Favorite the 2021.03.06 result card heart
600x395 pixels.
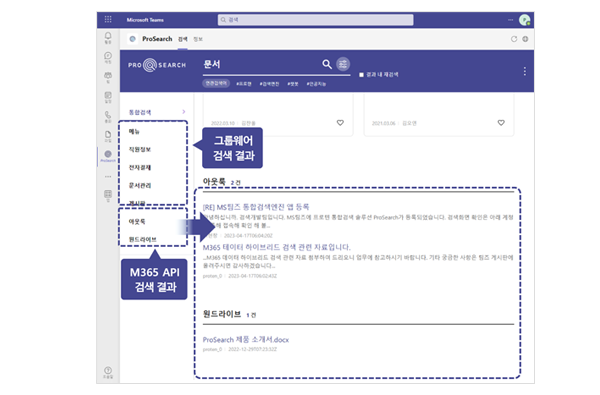501,123
